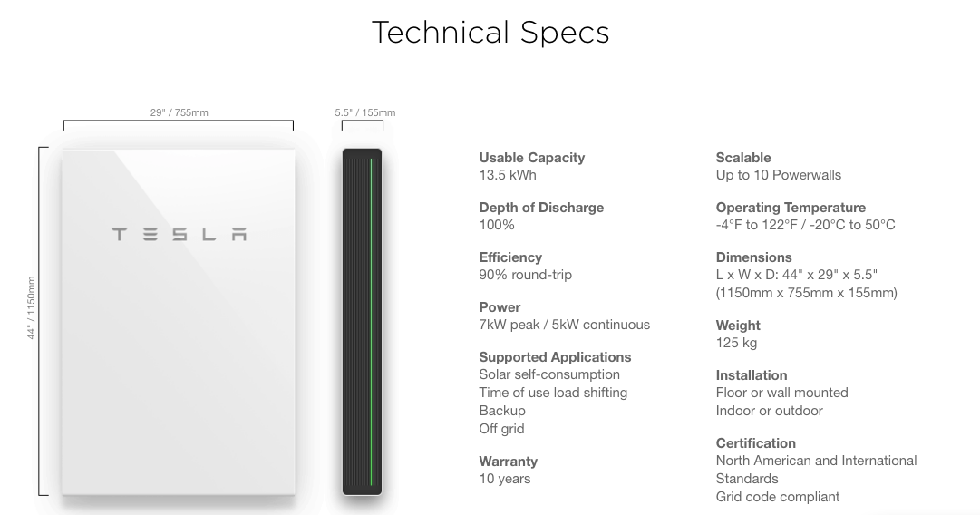Select the Usable Capacity heading
980x515 pixels.
pyautogui.click(x=532, y=158)
